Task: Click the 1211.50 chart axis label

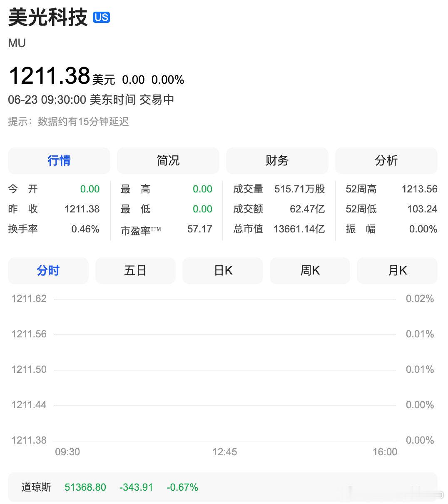Action: 29,369
